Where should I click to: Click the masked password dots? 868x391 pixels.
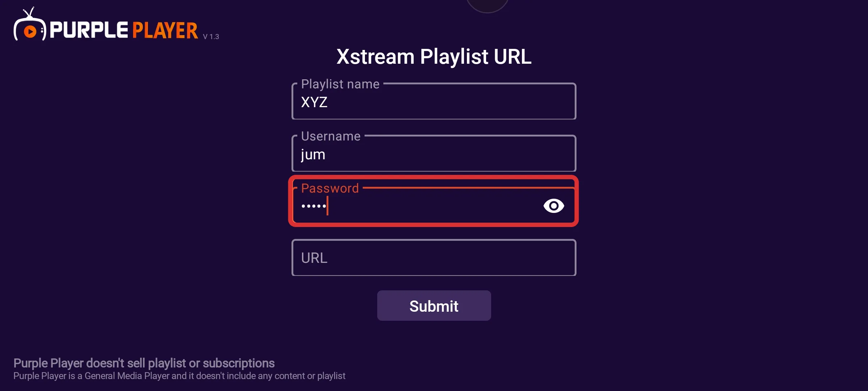click(314, 206)
